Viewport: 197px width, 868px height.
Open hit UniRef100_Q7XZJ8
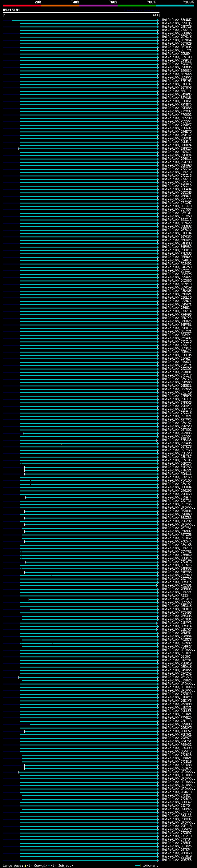click(177, 30)
